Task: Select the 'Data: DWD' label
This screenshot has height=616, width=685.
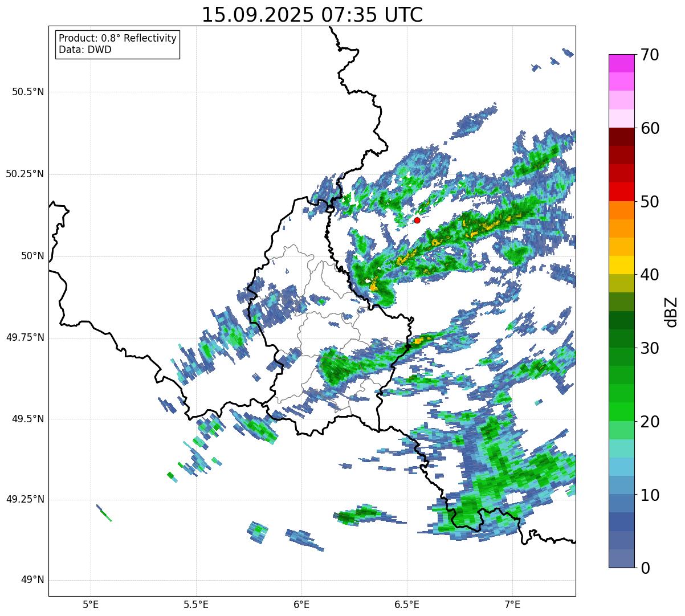Action: tap(85, 50)
